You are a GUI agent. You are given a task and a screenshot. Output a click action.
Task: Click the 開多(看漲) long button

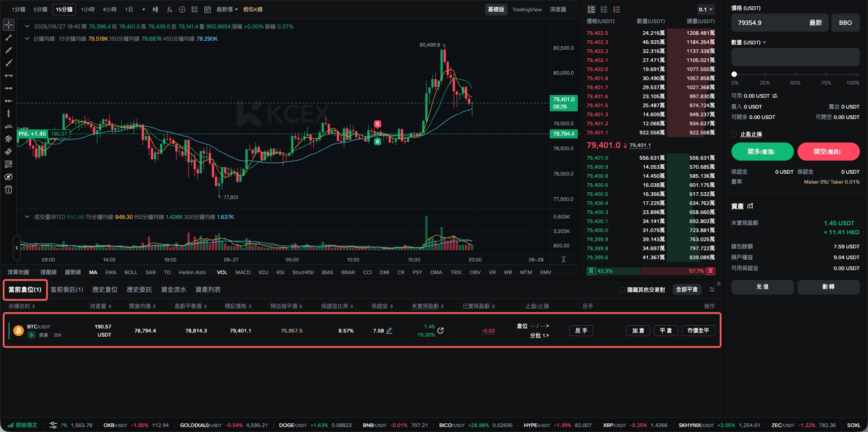[762, 152]
